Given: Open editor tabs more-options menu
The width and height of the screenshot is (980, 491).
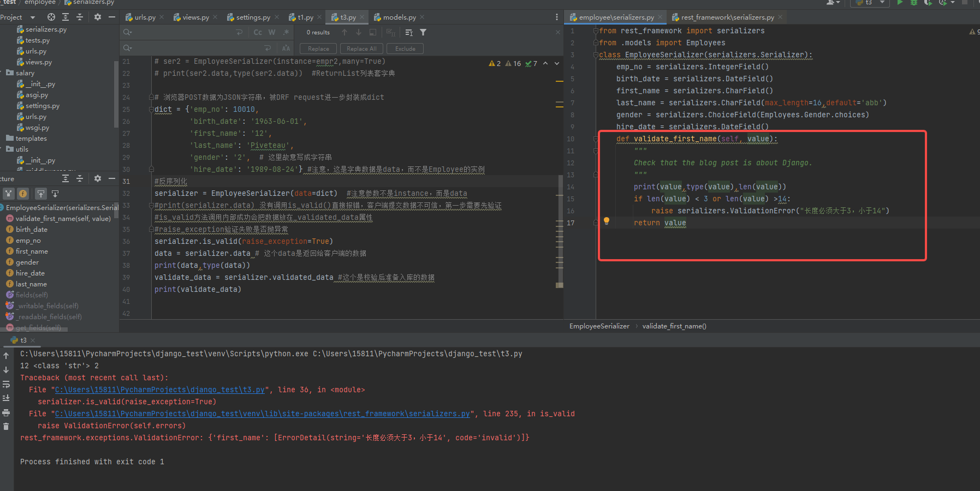Looking at the screenshot, I should click(x=556, y=17).
